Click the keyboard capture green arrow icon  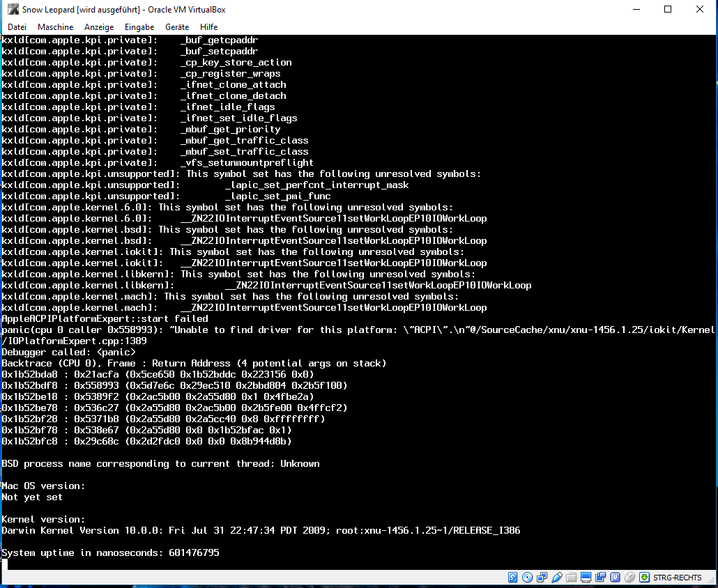click(x=644, y=578)
